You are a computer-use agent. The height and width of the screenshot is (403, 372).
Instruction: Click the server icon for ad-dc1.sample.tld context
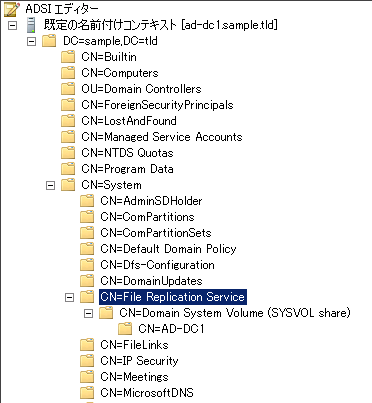pos(31,25)
